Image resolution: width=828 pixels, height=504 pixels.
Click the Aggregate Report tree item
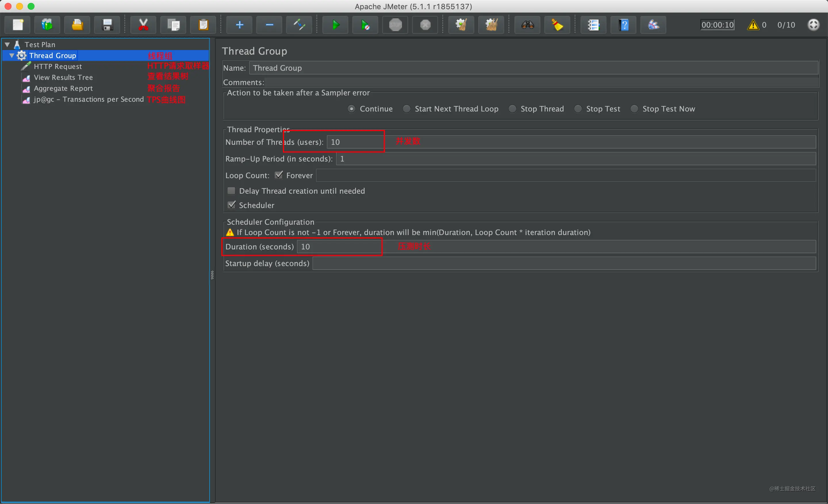point(63,88)
